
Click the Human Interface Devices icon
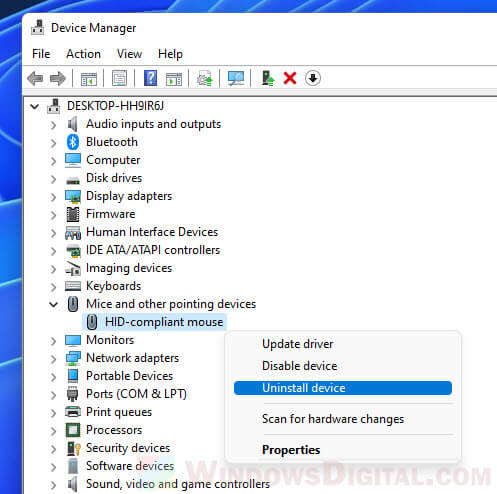[x=73, y=232]
